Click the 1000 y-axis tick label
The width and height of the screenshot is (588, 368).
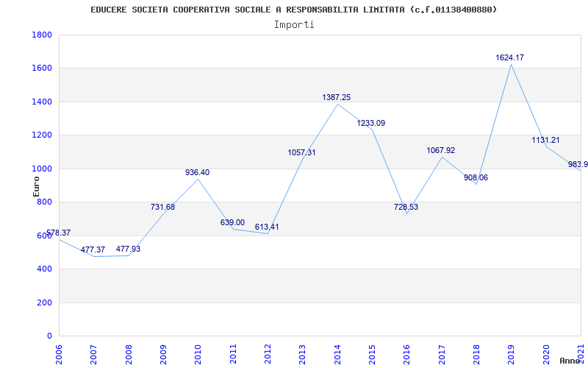(42, 169)
